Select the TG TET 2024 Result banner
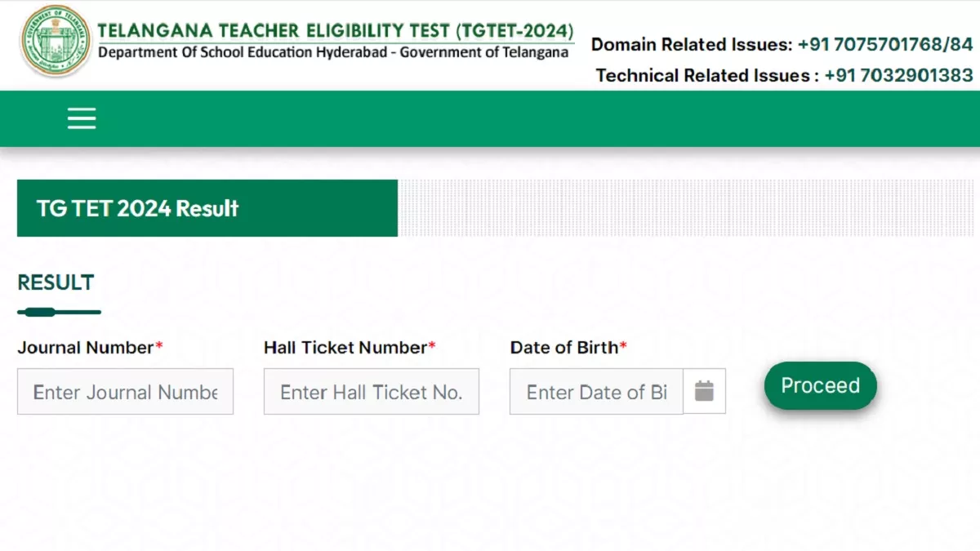This screenshot has height=551, width=980. (x=207, y=208)
